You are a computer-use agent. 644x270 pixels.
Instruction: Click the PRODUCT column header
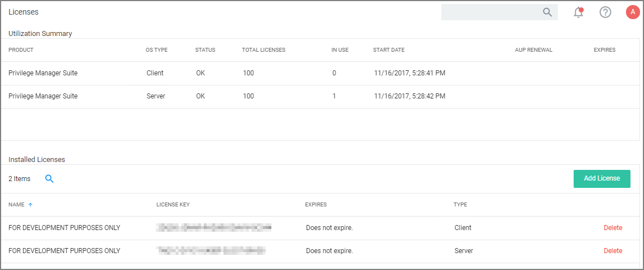[21, 50]
